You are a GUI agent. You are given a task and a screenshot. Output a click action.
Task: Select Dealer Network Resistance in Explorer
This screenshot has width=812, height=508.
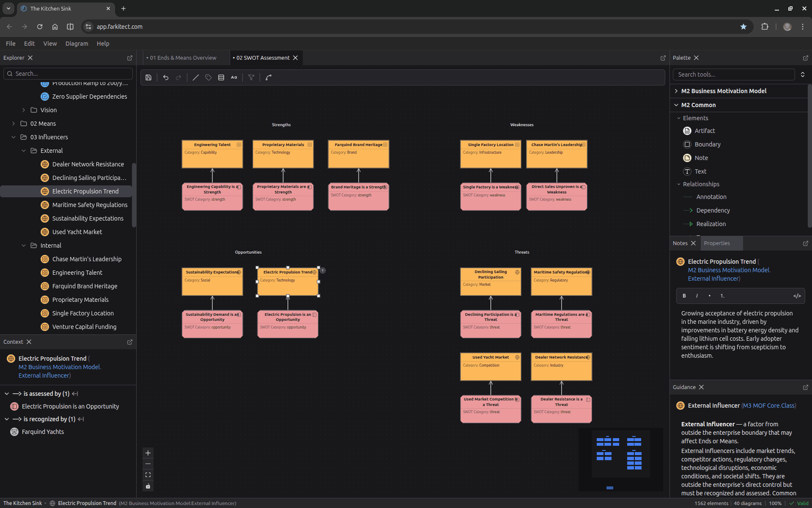pos(88,164)
